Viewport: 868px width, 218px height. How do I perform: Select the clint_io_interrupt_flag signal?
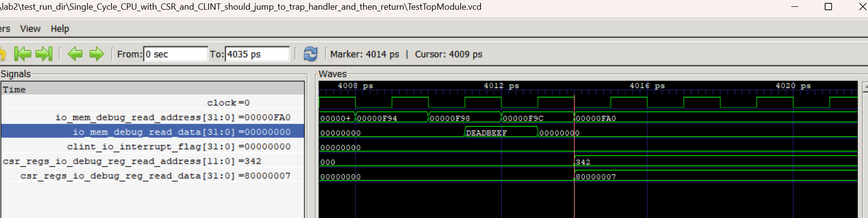point(178,146)
